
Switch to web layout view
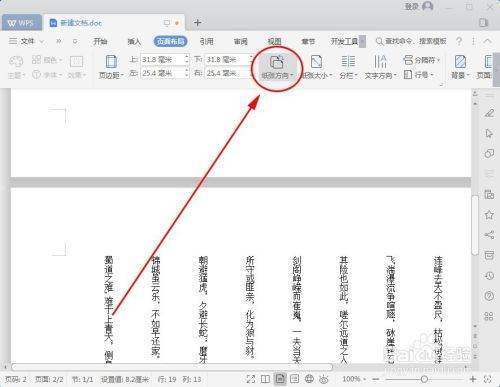[309, 379]
